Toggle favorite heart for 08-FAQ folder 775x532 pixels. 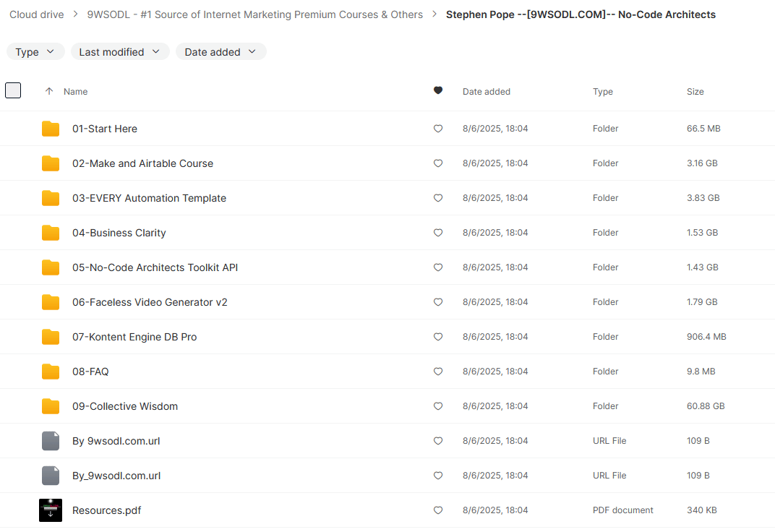click(x=437, y=372)
